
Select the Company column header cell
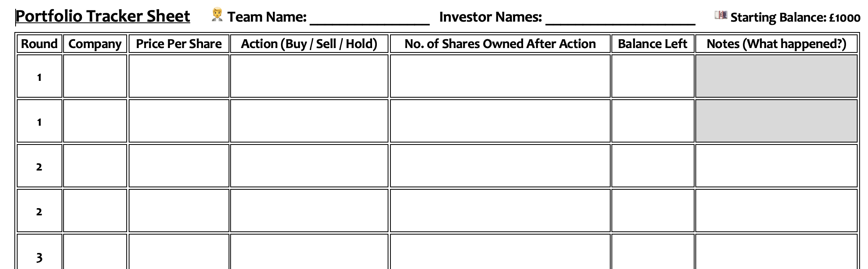coord(95,44)
